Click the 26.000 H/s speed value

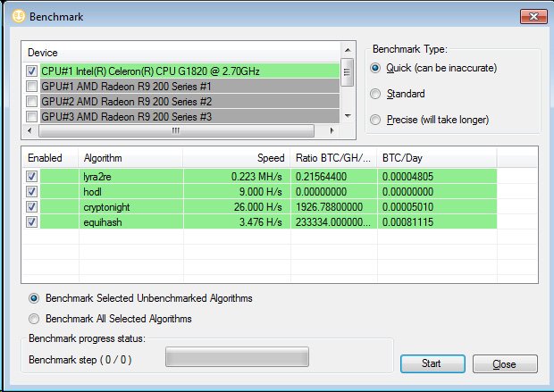pyautogui.click(x=258, y=206)
